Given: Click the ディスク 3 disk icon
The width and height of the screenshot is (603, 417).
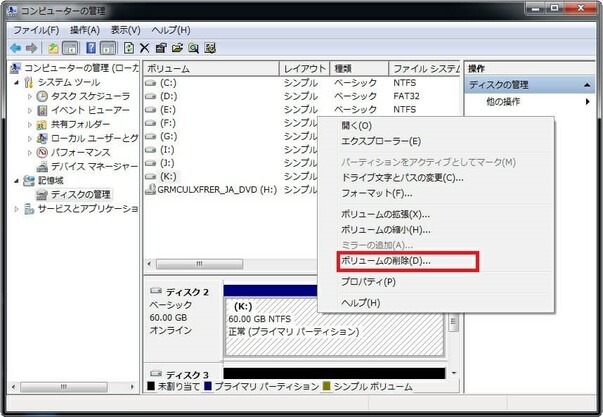Looking at the screenshot, I should [x=156, y=374].
